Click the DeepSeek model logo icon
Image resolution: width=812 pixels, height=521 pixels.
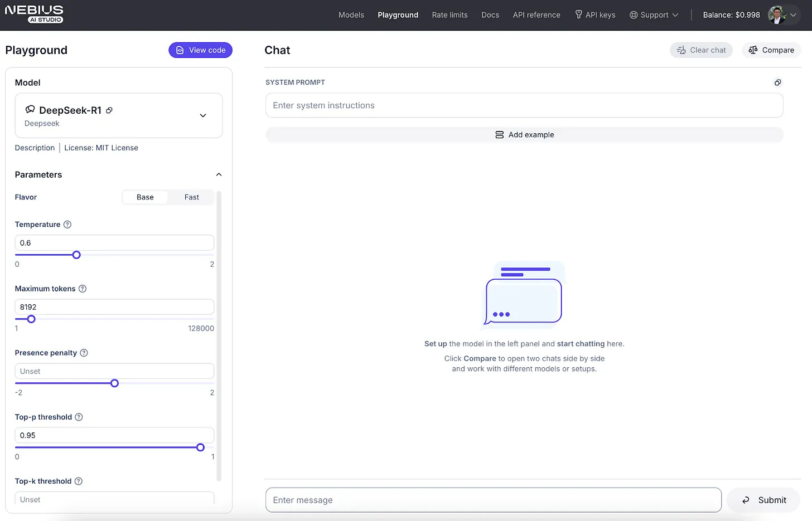click(x=30, y=109)
